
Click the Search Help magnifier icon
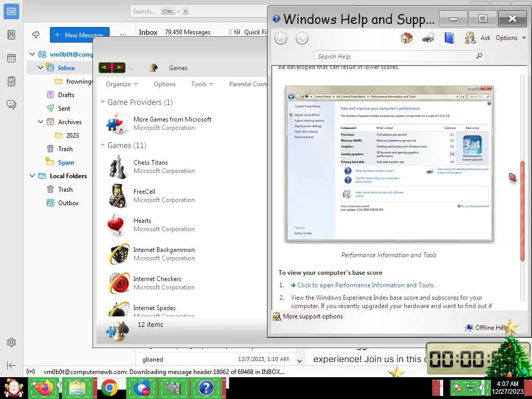point(479,56)
